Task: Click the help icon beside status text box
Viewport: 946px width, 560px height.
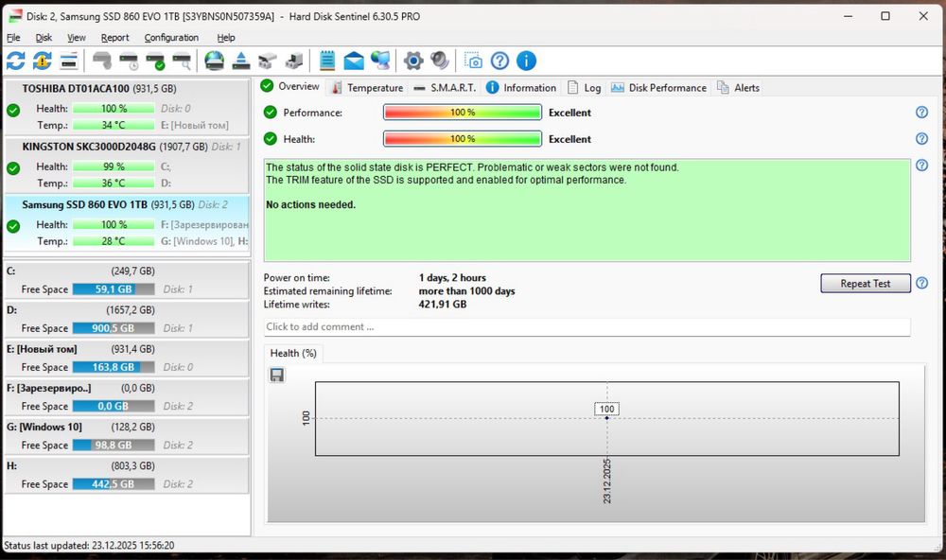Action: click(x=921, y=166)
